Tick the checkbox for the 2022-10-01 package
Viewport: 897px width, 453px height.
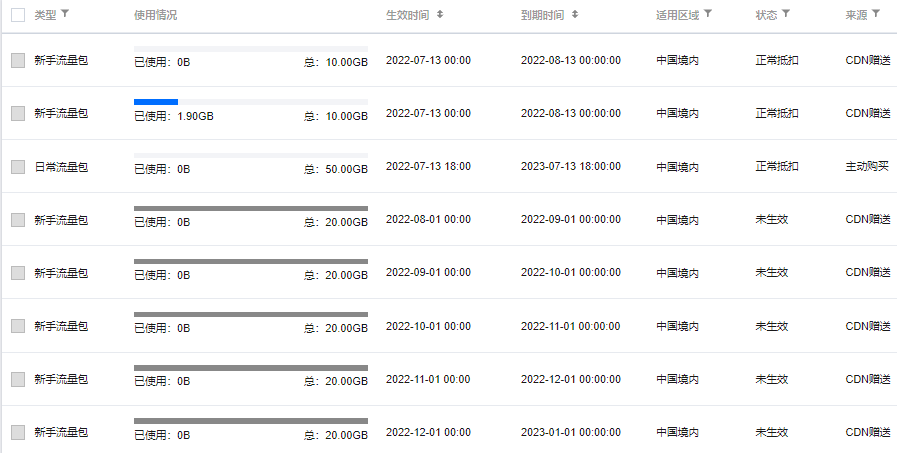pyautogui.click(x=18, y=327)
